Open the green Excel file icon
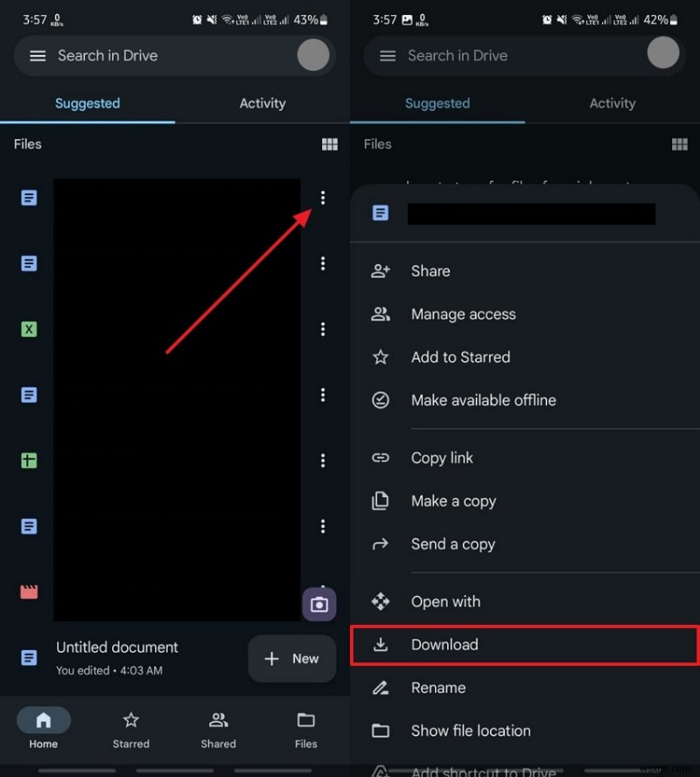The height and width of the screenshot is (777, 700). tap(29, 329)
